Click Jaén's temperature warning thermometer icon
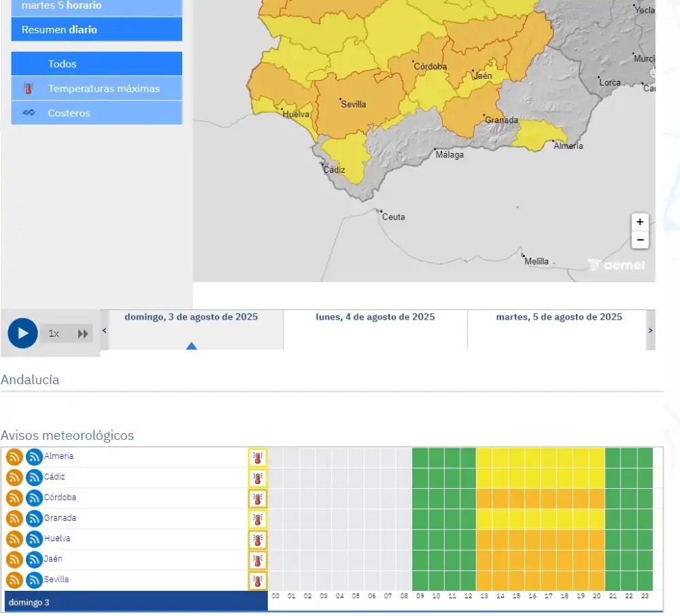The height and width of the screenshot is (616, 680). (257, 560)
